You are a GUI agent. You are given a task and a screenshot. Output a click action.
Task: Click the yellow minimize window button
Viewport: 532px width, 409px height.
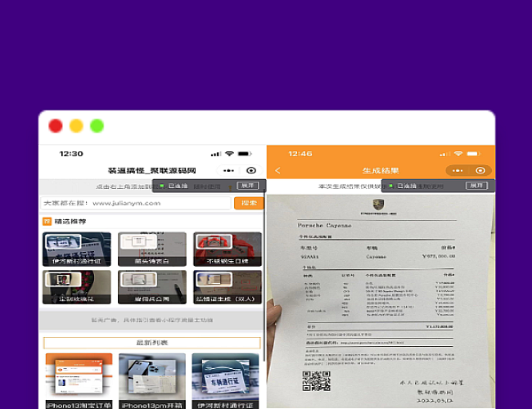(x=76, y=126)
